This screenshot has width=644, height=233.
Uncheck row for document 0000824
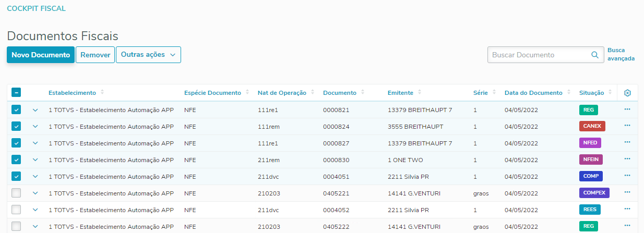(16, 126)
